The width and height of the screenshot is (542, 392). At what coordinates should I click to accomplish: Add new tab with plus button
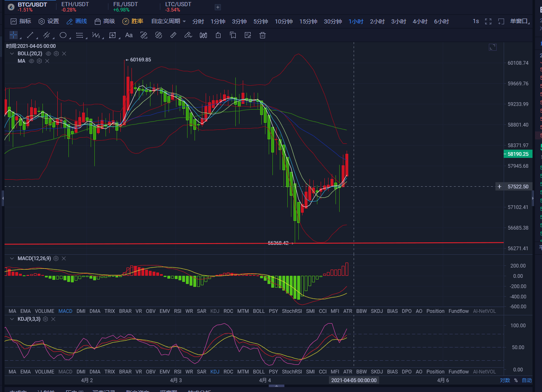point(218,7)
